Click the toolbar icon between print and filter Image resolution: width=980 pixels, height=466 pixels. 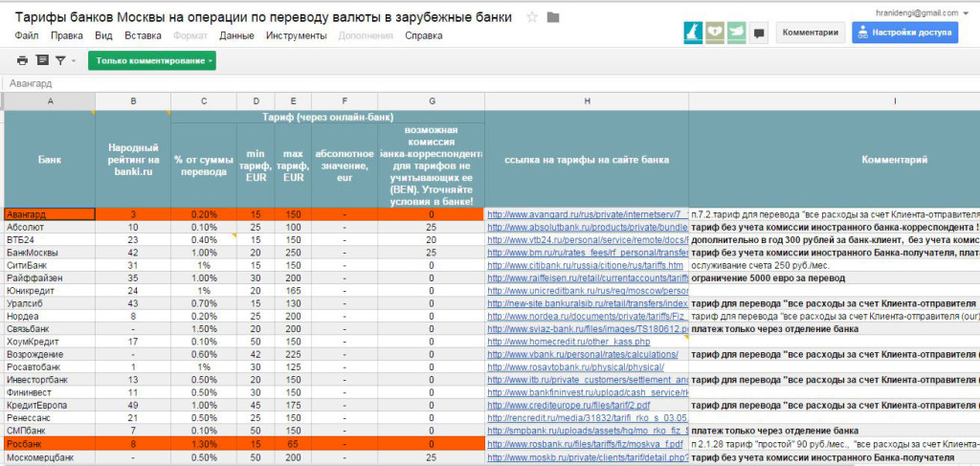point(41,60)
